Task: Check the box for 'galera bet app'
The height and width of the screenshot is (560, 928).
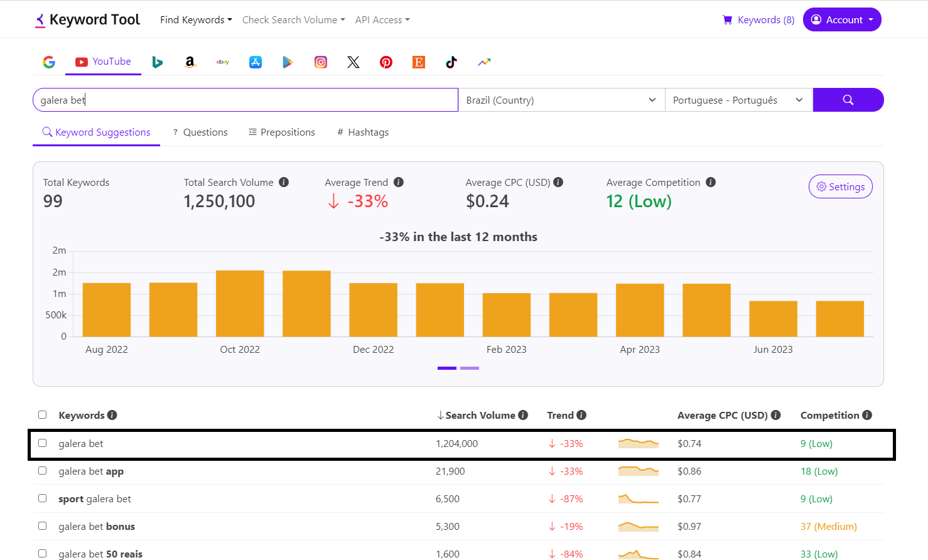Action: [43, 471]
